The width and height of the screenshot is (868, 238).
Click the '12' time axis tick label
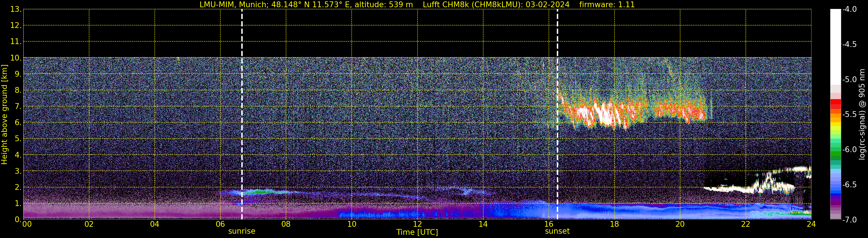pos(417,224)
